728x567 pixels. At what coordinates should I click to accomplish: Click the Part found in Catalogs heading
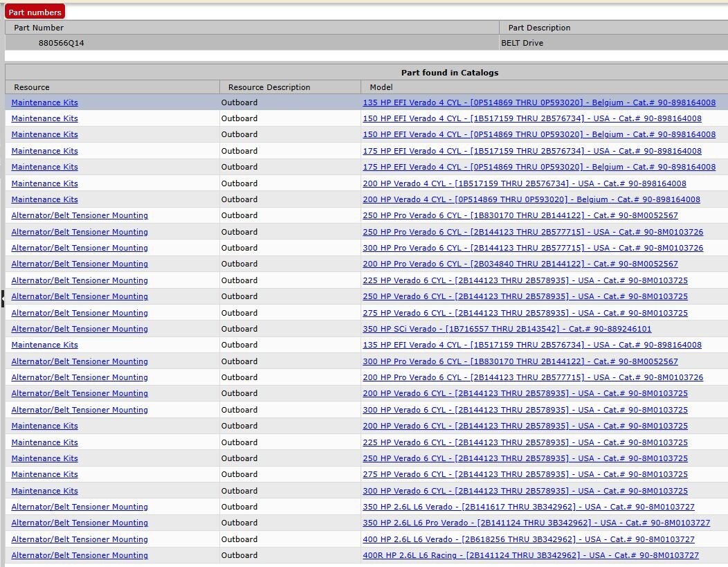point(449,73)
